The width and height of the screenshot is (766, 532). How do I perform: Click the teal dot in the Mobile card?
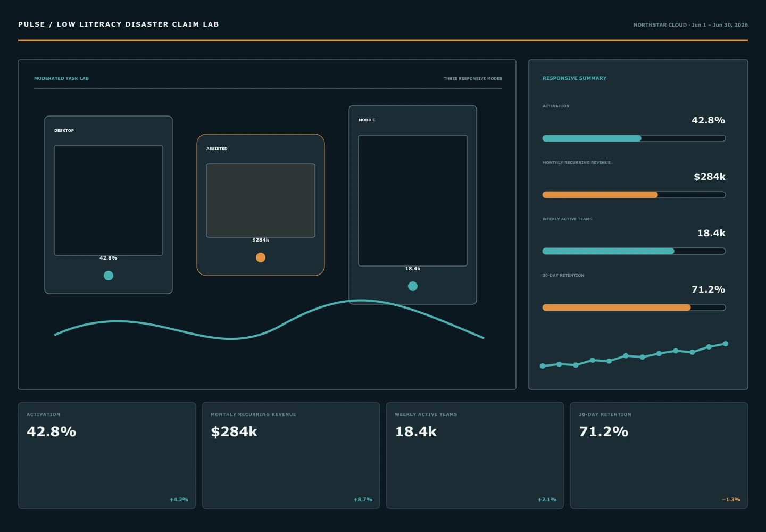coord(413,286)
